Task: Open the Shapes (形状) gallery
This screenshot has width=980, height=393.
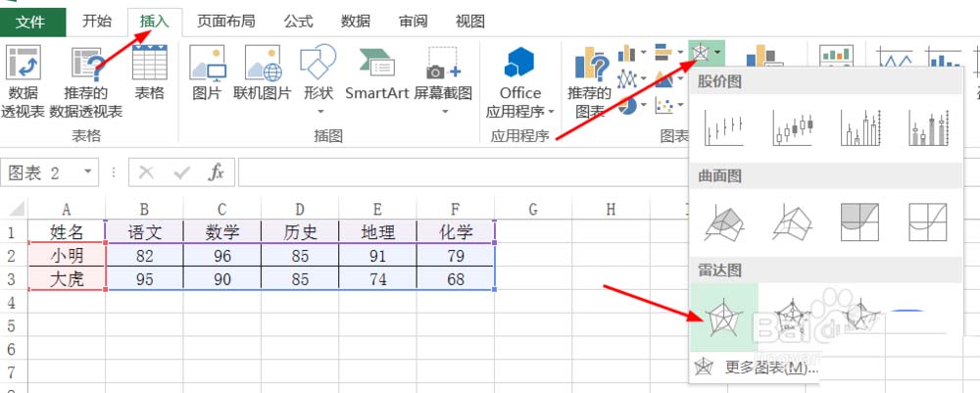Action: click(x=318, y=78)
